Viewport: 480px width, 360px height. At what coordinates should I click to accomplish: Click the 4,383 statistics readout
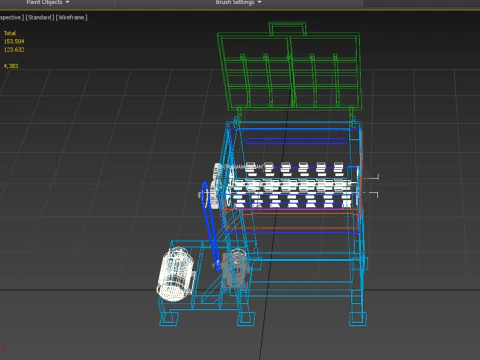[x=11, y=66]
